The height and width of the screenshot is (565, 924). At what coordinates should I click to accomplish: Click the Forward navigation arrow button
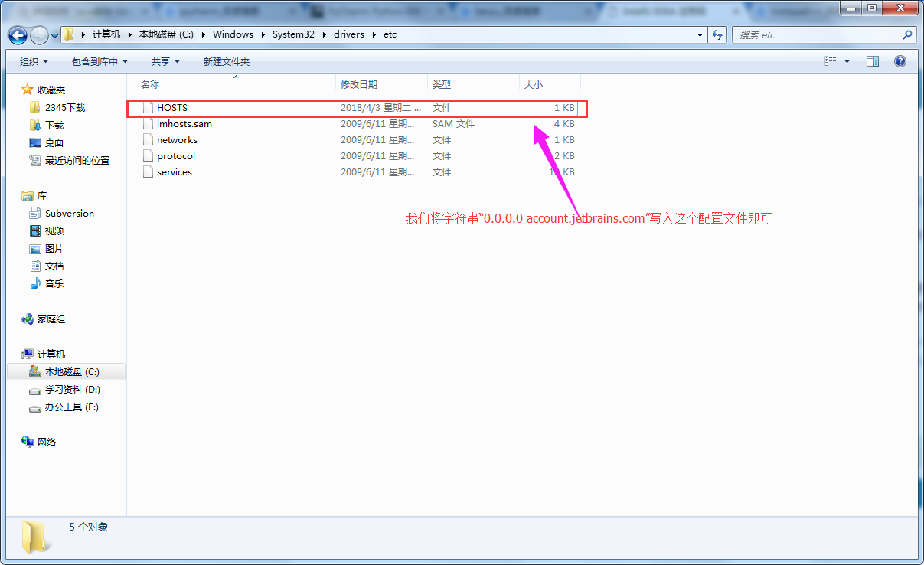pyautogui.click(x=39, y=35)
